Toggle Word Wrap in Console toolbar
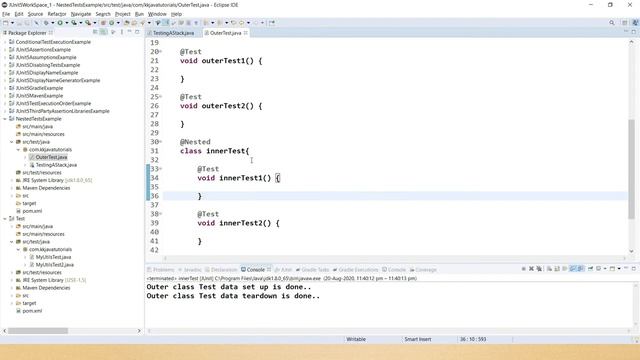640x360 pixels. pyautogui.click(x=564, y=269)
